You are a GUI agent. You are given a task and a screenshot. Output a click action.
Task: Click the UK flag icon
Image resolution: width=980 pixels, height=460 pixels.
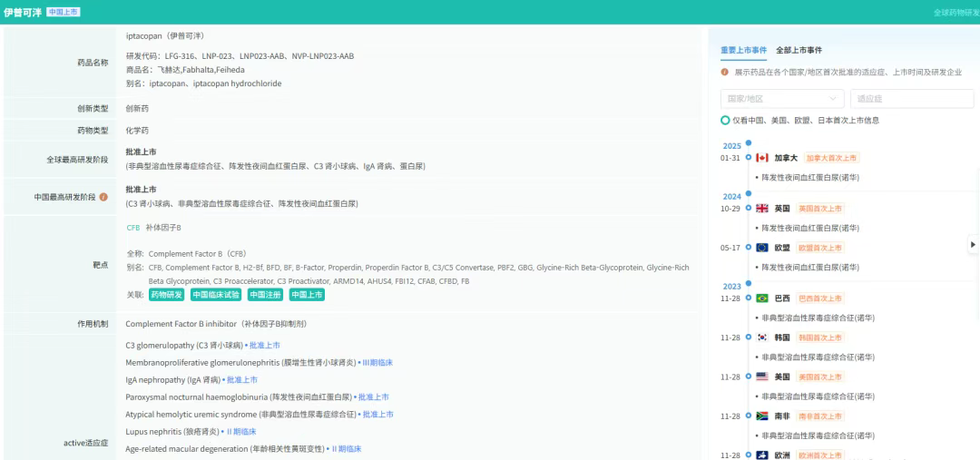tap(762, 208)
